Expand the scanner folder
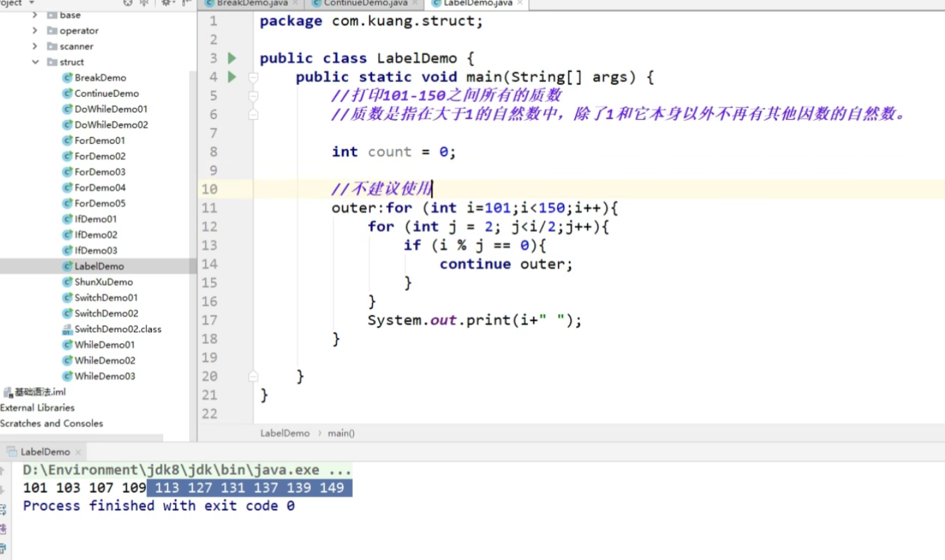 pos(34,46)
